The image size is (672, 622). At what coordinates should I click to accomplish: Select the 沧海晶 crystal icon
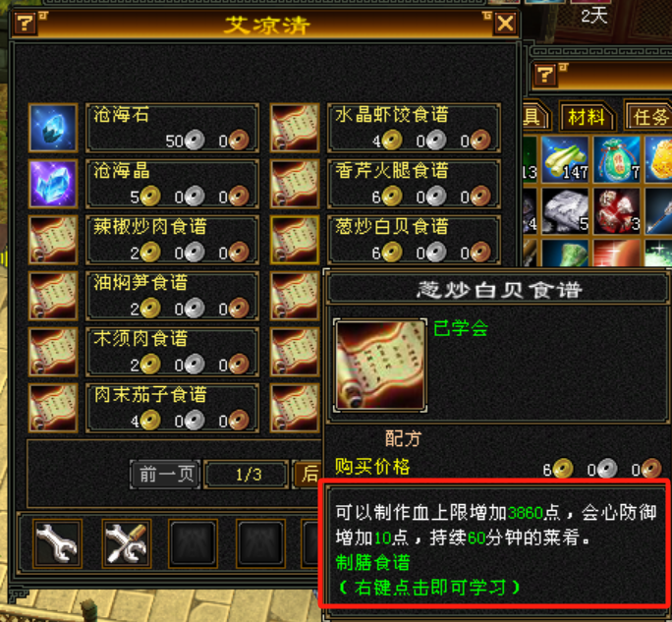[53, 184]
